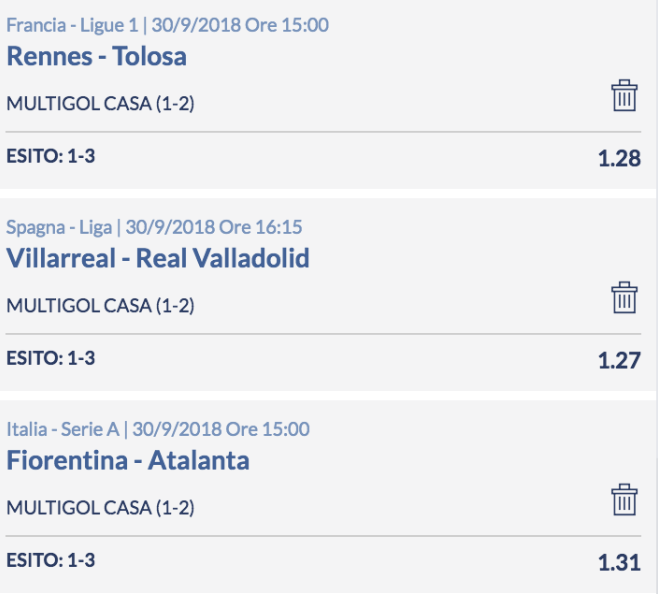Click the 1.31 odds value
Screen dimensions: 658x594
[619, 563]
